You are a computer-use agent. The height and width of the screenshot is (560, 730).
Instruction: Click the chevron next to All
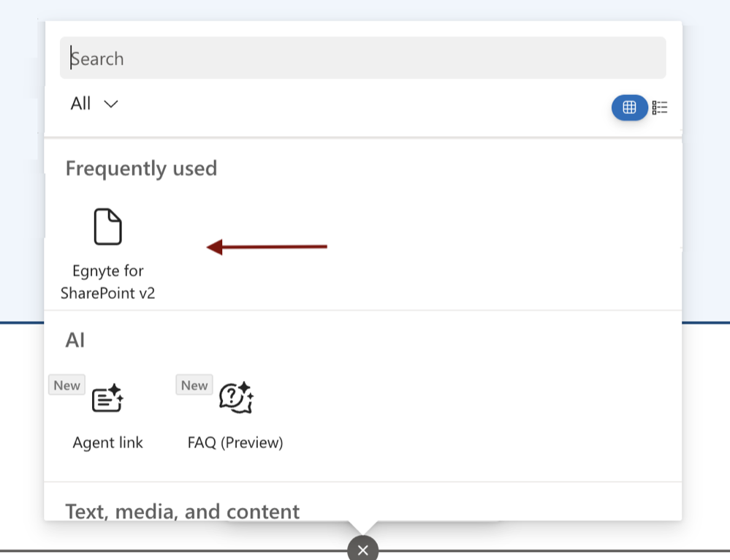point(111,105)
